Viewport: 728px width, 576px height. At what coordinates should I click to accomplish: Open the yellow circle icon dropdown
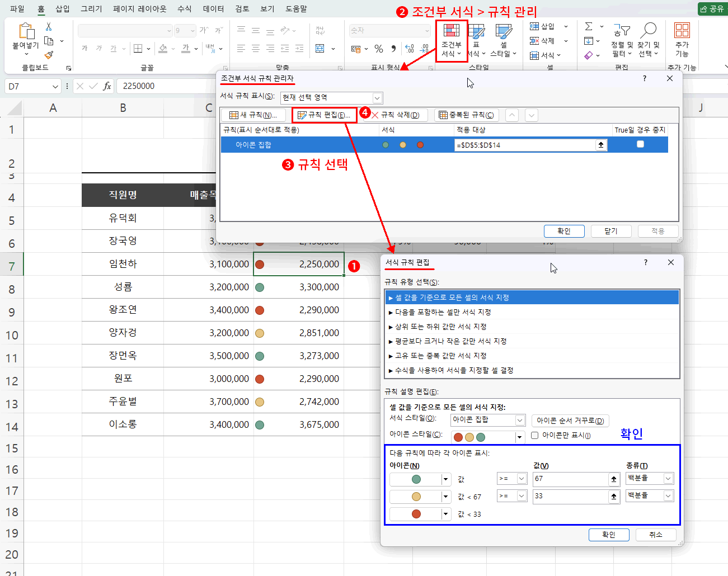click(446, 497)
